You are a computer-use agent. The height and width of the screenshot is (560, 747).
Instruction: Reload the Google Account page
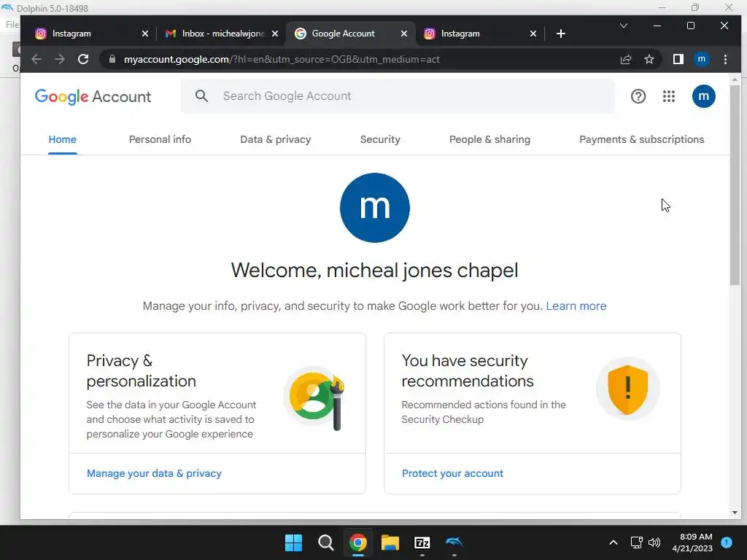coord(83,59)
